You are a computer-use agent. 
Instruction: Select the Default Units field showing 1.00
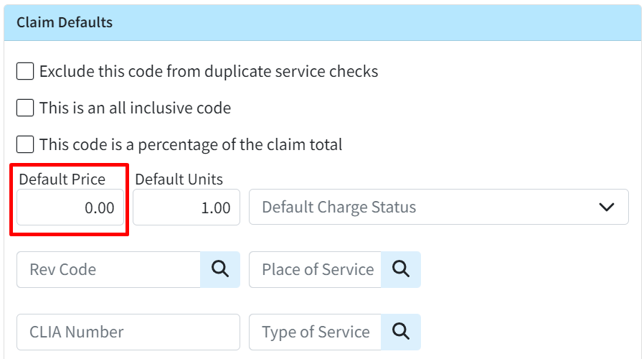tap(186, 207)
